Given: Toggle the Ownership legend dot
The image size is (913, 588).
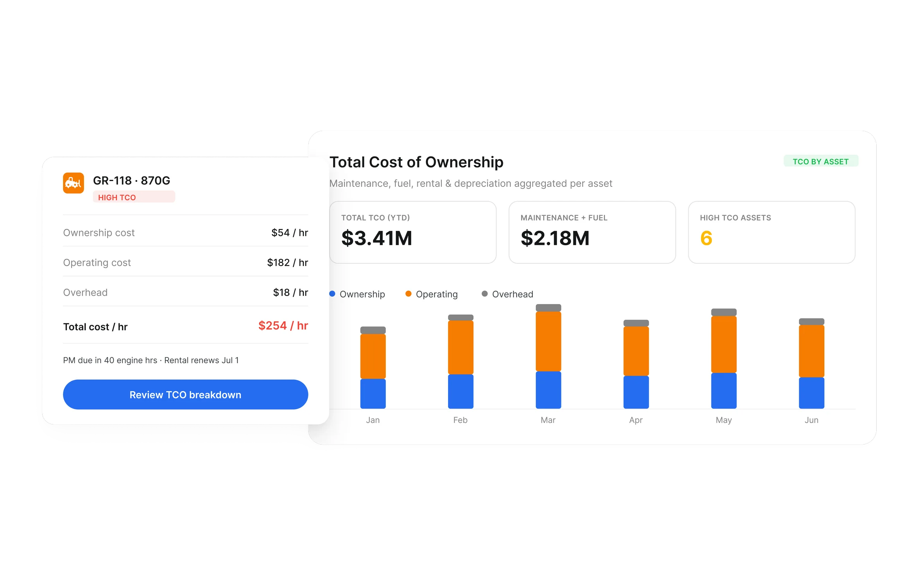Looking at the screenshot, I should coord(332,294).
